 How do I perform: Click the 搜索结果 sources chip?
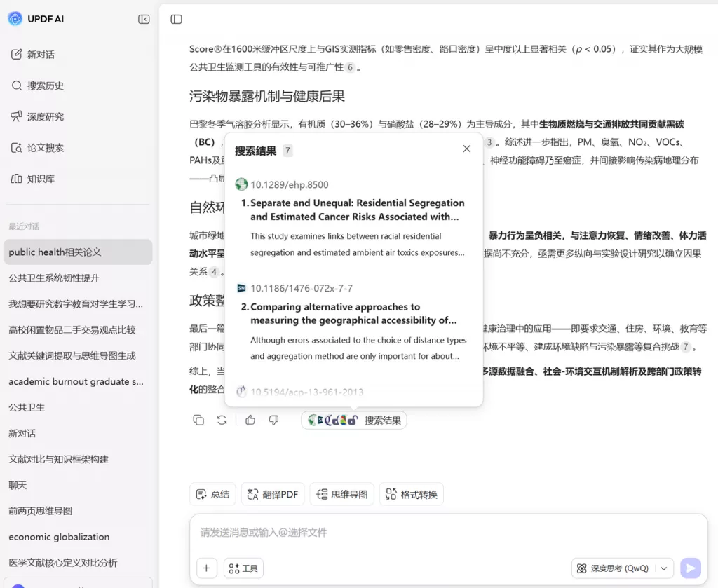click(x=354, y=421)
